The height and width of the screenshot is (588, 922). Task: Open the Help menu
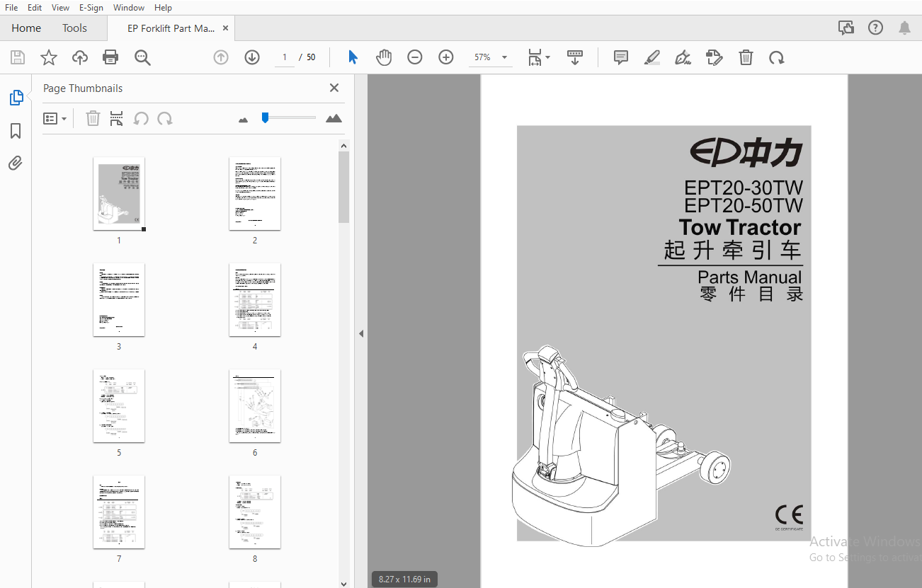(x=163, y=7)
